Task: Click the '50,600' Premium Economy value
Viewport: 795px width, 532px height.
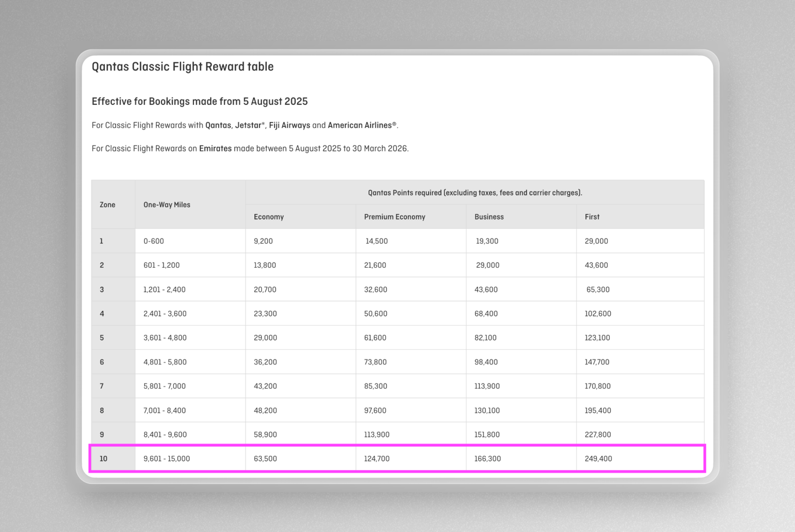Action: coord(376,313)
